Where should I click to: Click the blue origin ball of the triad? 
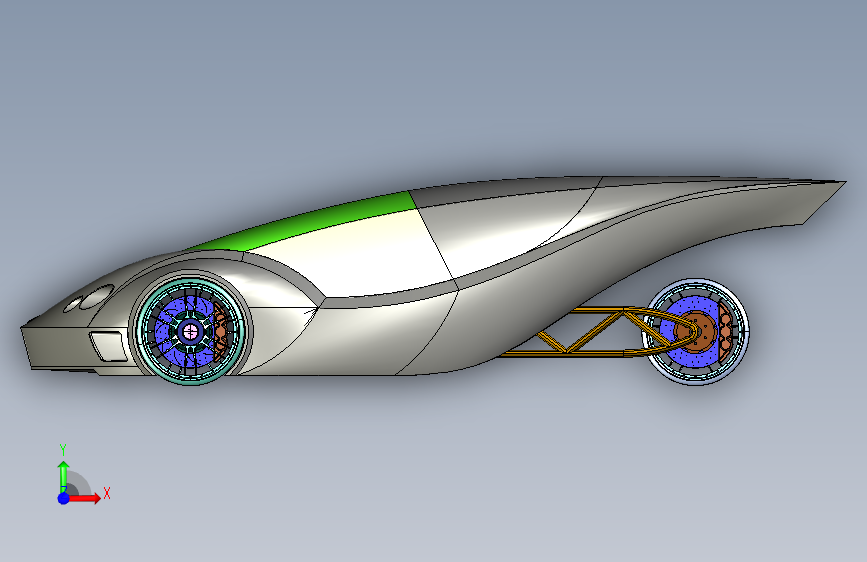coord(64,498)
